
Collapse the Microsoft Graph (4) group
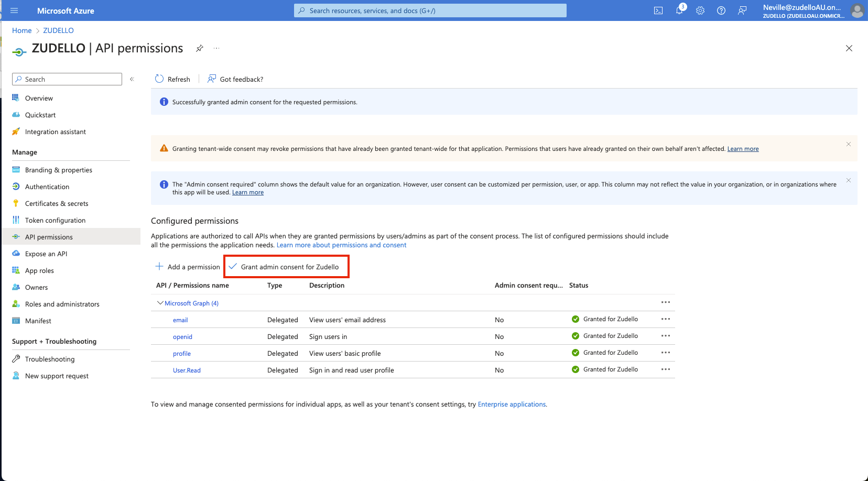(x=160, y=303)
